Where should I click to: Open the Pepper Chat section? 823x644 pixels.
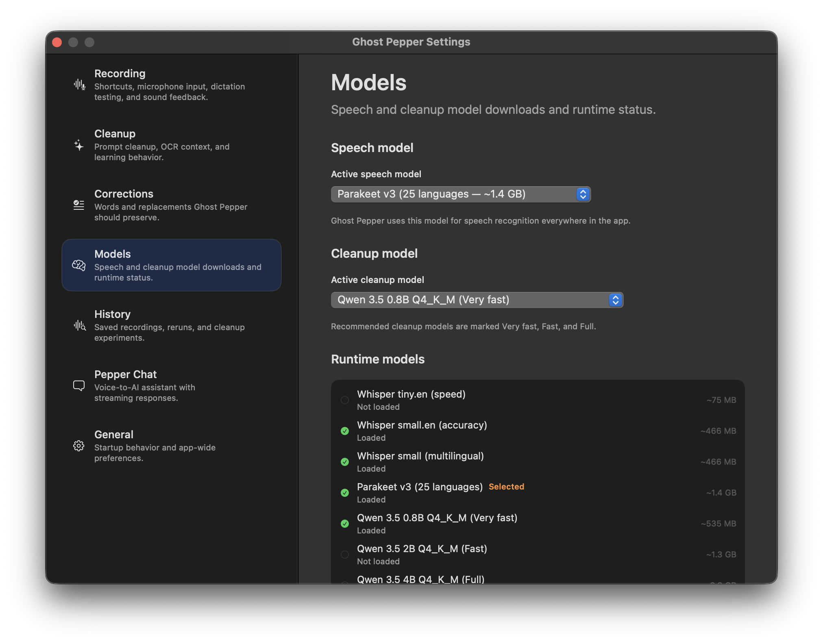pyautogui.click(x=172, y=385)
